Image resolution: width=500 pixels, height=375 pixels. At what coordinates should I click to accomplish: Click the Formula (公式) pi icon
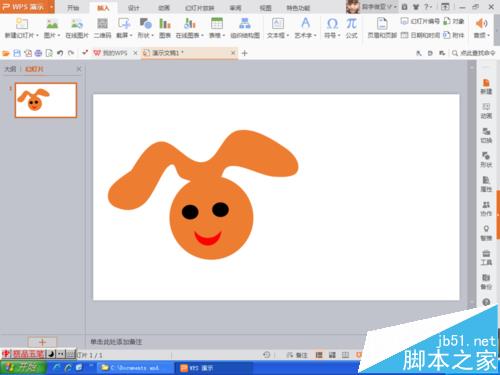pos(352,28)
